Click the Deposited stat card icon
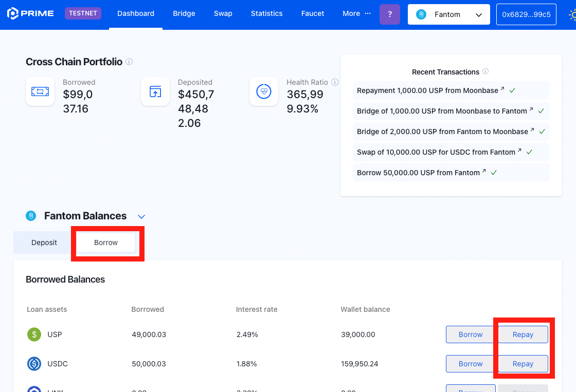The width and height of the screenshot is (576, 392). click(155, 91)
